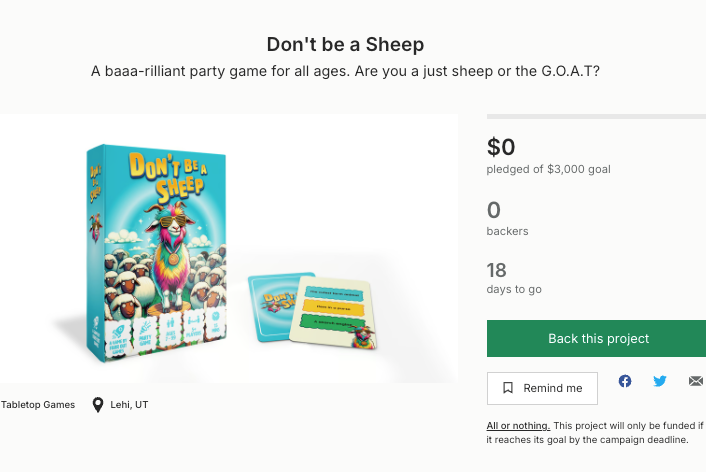Open the Tabletop Games category link

tap(38, 405)
